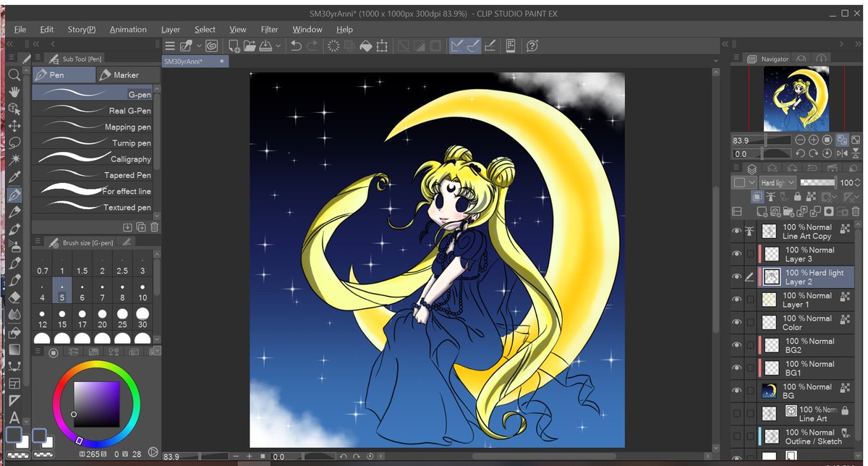
Task: Toggle visibility of Line Art Copy layer
Action: 737,232
